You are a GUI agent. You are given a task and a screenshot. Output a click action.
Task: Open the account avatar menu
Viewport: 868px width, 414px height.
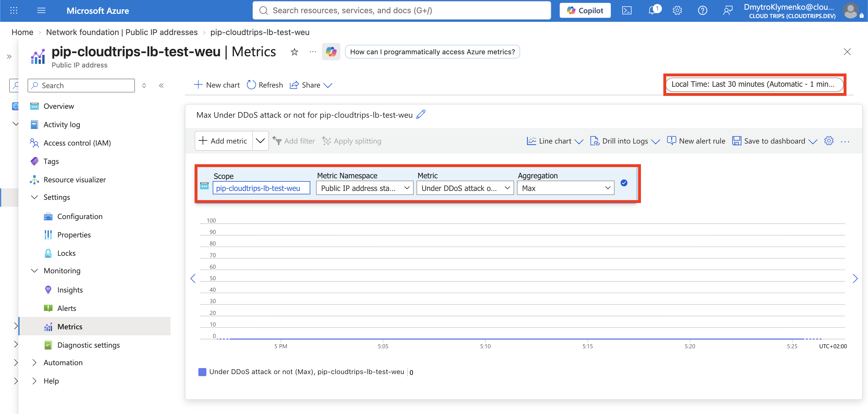point(850,10)
